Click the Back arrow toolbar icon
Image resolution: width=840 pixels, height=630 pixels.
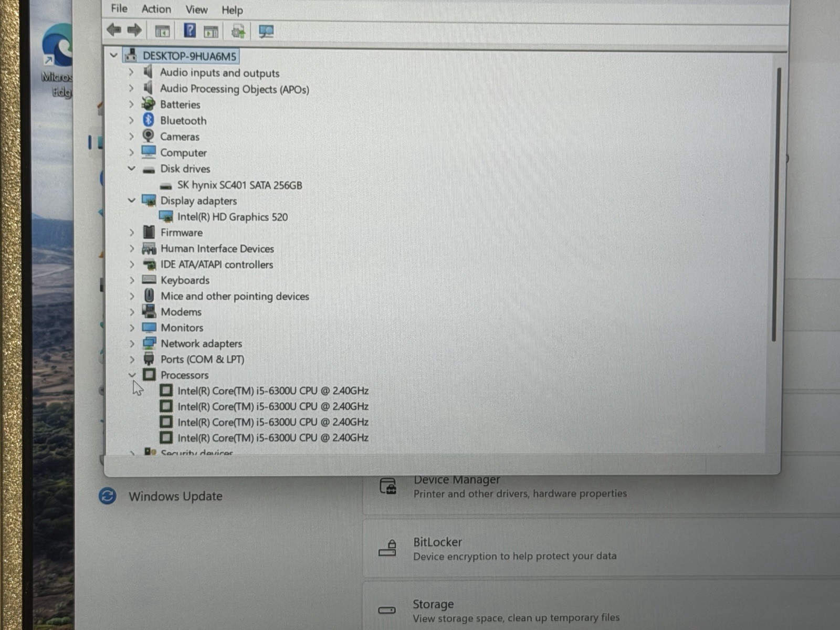click(114, 30)
